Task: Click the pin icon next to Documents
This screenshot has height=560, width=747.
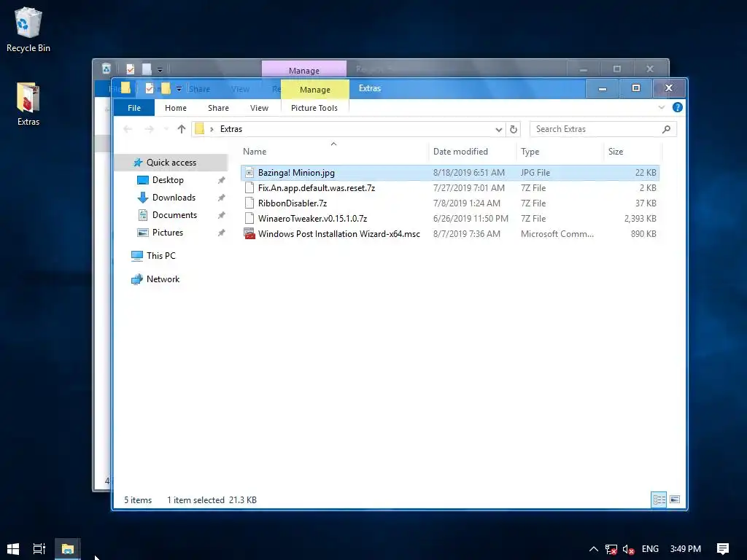Action: pos(221,215)
